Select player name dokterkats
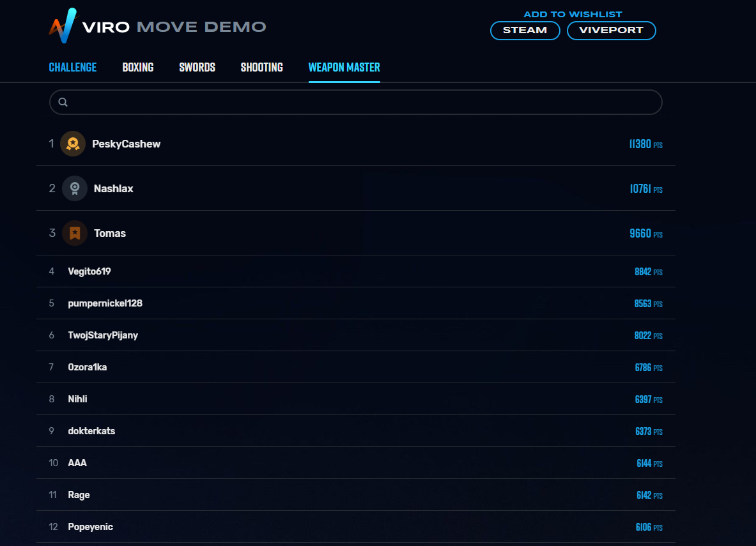 tap(91, 431)
